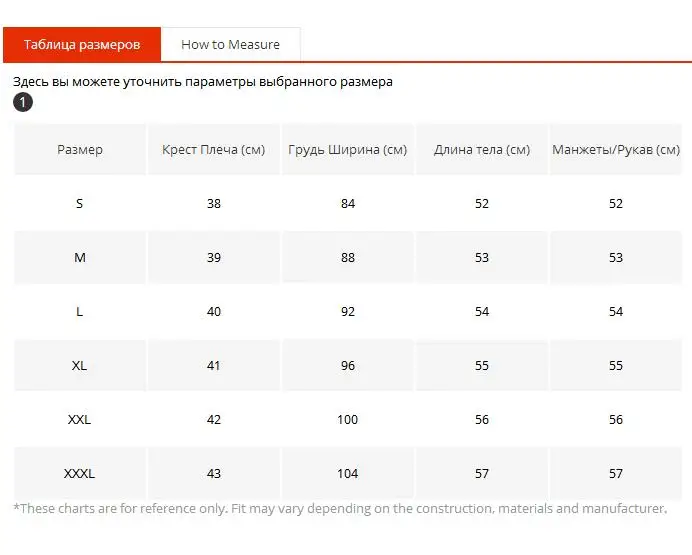
Task: Select the XL size row label
Action: [80, 365]
